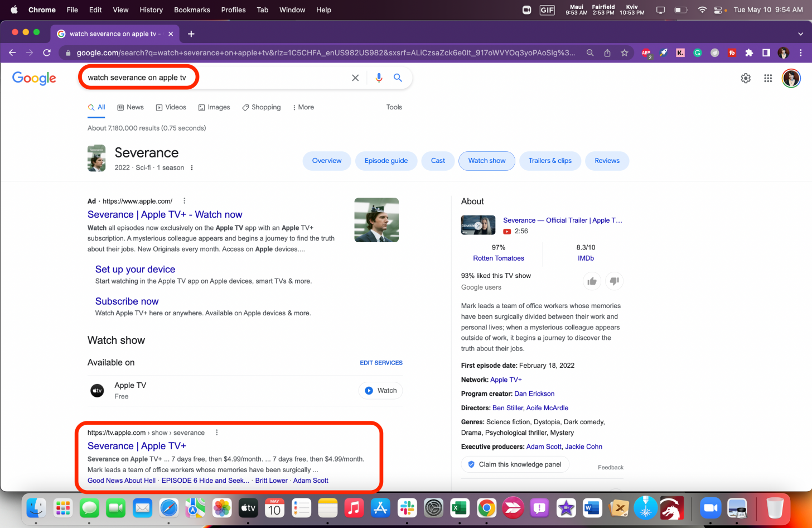Open options for tv.apple.com result
The height and width of the screenshot is (528, 812).
click(x=217, y=433)
